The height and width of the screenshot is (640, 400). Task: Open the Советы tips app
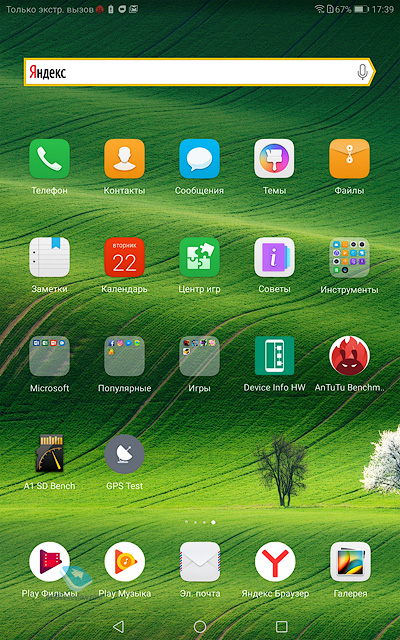pos(274,258)
